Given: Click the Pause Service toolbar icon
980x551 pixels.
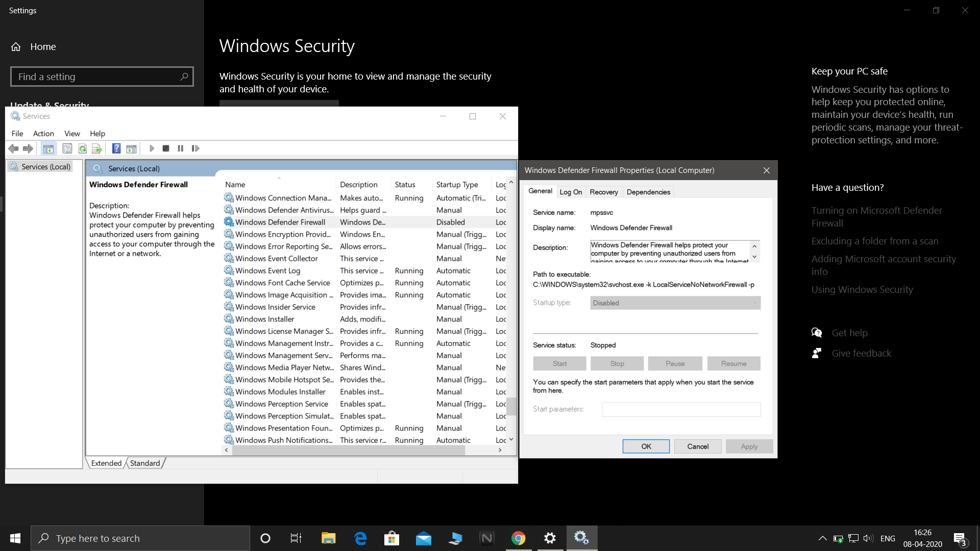Looking at the screenshot, I should click(x=180, y=148).
